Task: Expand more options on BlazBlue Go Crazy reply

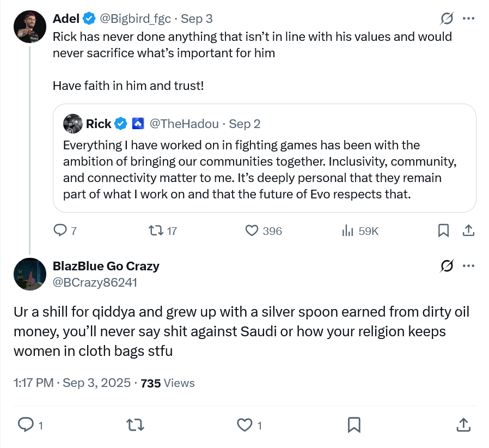Action: (x=468, y=266)
